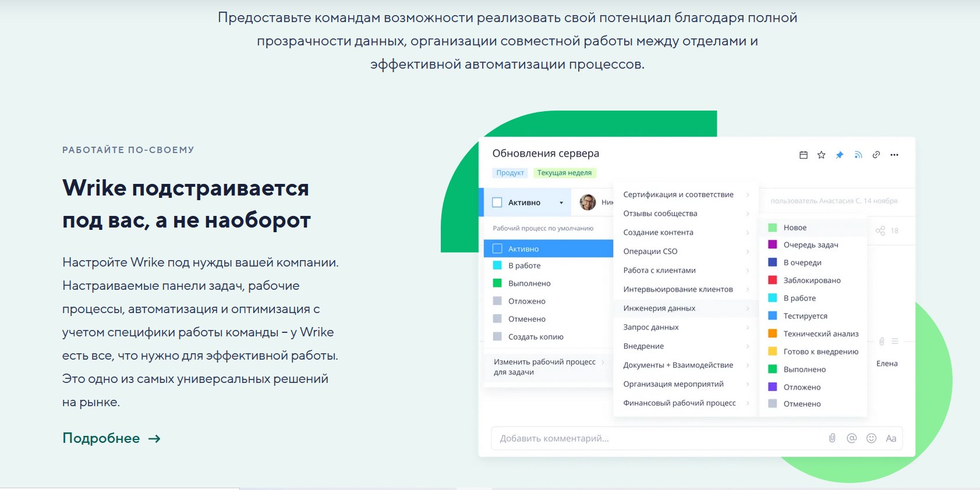
Task: Open emoji picker in comment field
Action: tap(871, 438)
